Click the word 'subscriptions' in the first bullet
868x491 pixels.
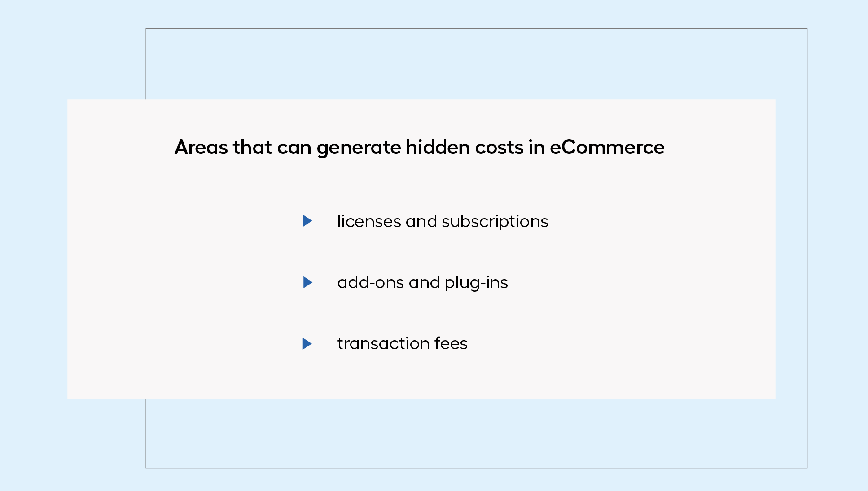(495, 221)
